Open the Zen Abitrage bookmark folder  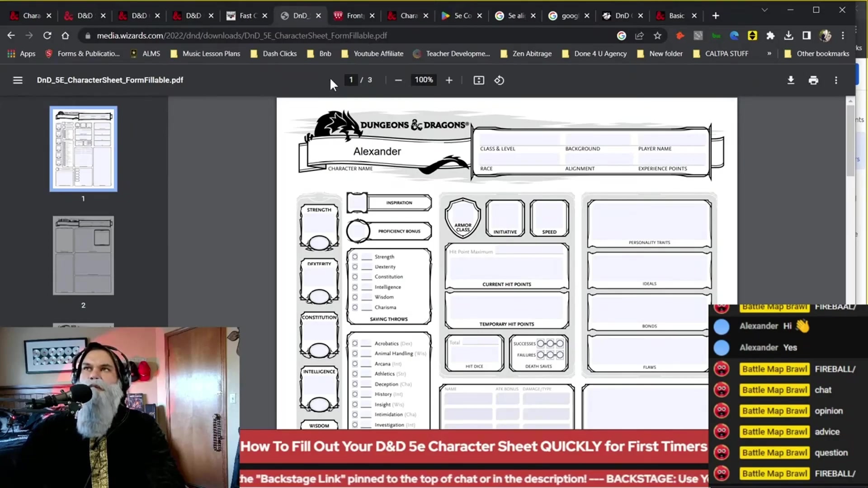526,53
